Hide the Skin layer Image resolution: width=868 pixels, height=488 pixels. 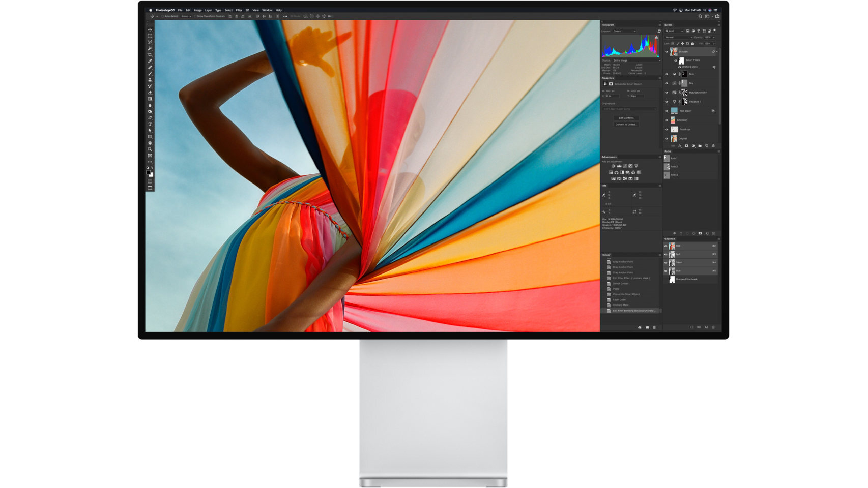667,74
